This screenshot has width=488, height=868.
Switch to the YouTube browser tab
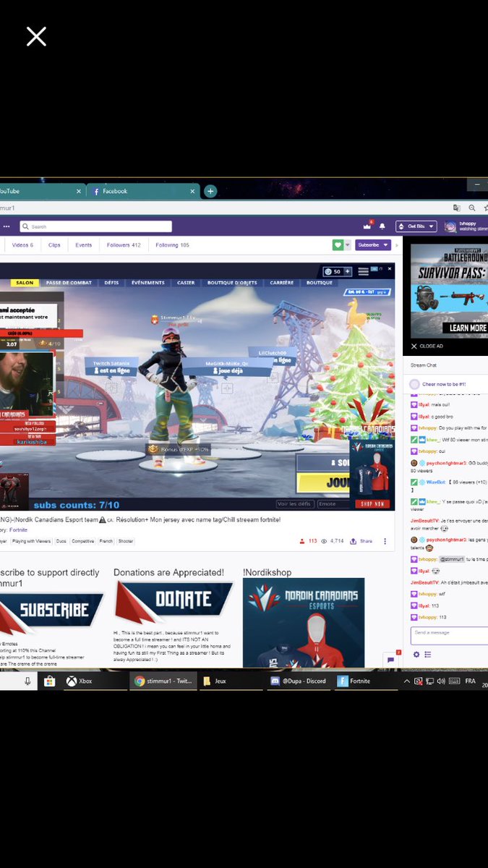click(40, 191)
